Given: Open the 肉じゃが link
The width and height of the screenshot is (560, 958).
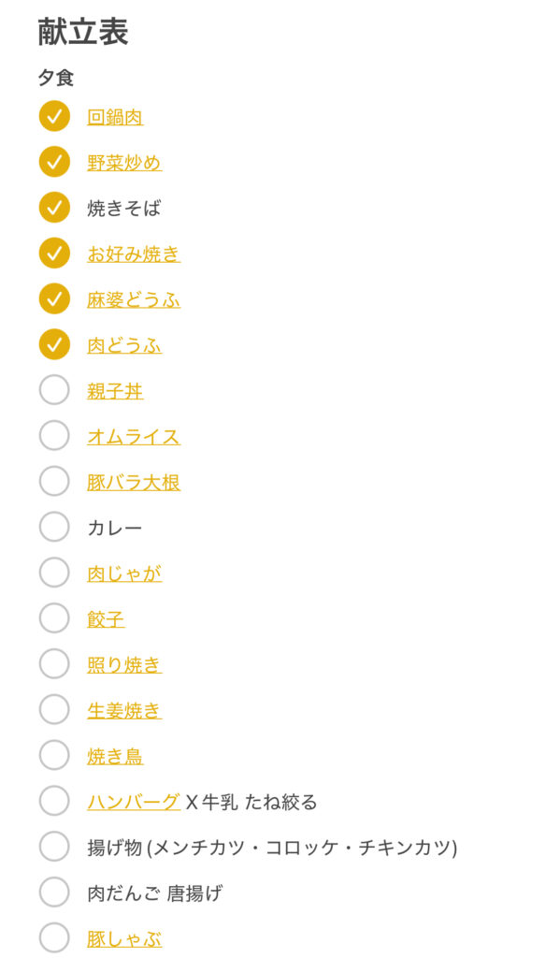Looking at the screenshot, I should click(124, 573).
